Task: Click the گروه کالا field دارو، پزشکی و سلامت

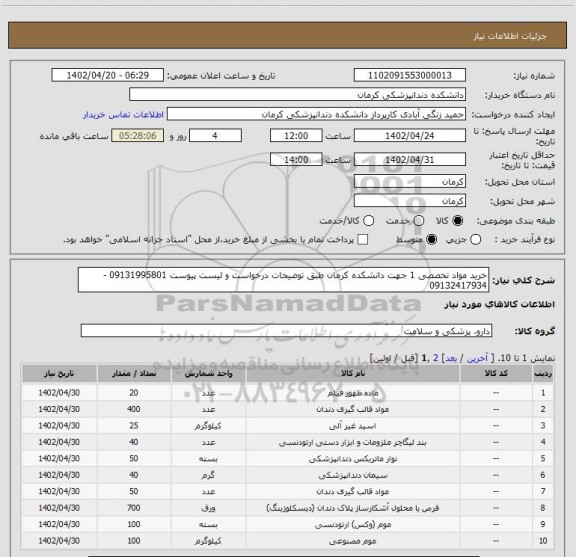Action: (x=286, y=331)
